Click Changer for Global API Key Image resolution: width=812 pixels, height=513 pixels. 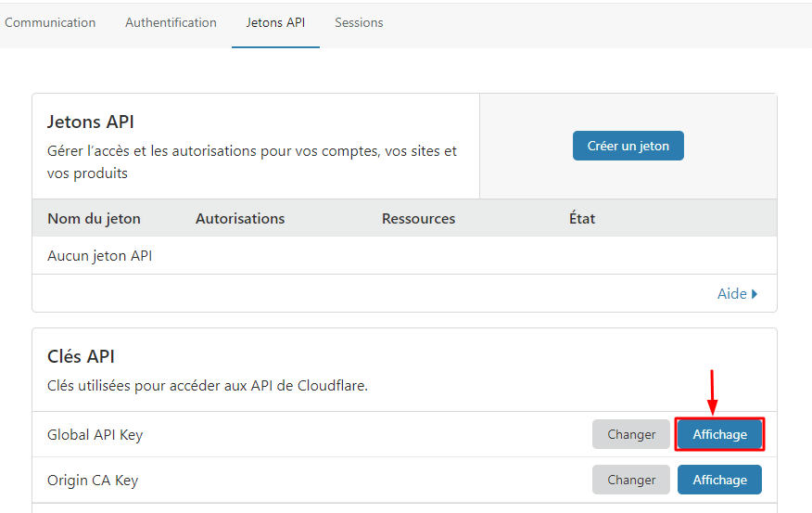tap(631, 434)
